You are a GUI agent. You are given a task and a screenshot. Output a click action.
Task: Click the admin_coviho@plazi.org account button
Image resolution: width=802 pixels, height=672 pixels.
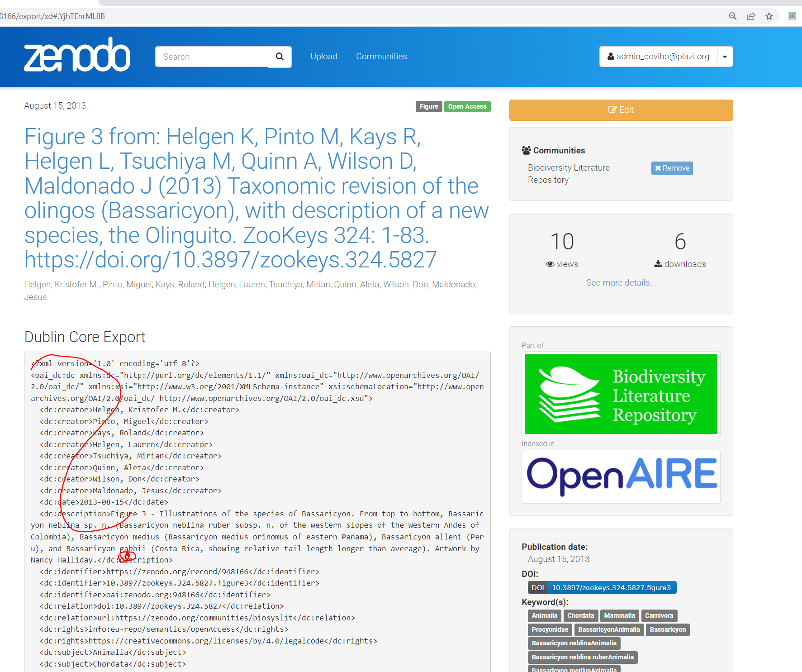click(658, 57)
